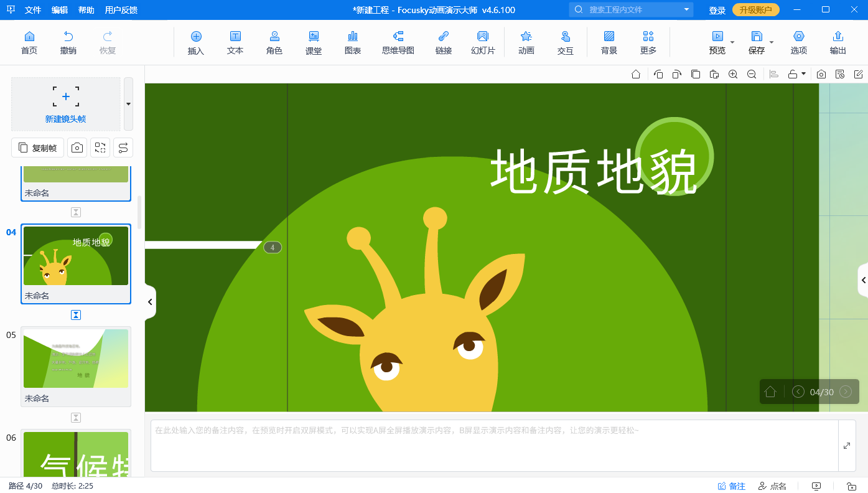Click the notes input area
Viewport: 868px width, 493px height.
pyautogui.click(x=495, y=446)
